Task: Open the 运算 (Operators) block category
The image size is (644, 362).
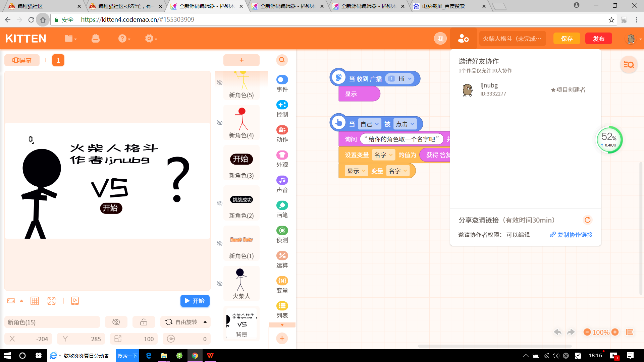Action: (x=282, y=259)
